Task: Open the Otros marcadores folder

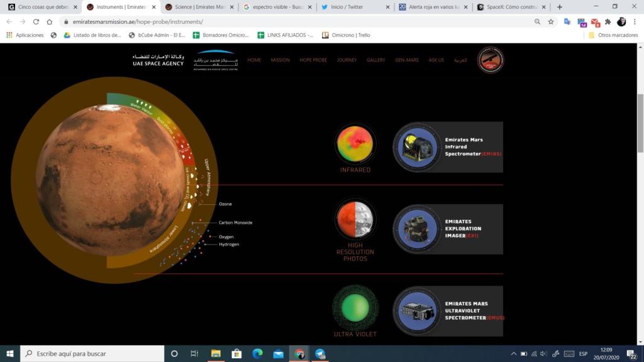Action: tap(613, 35)
